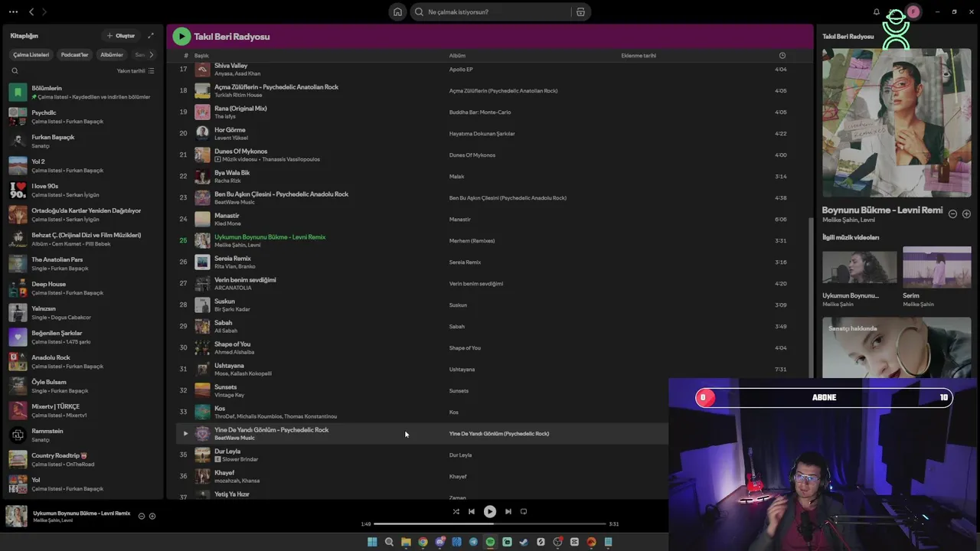Open the notifications bell
Screen dimensions: 980x551
[877, 11]
